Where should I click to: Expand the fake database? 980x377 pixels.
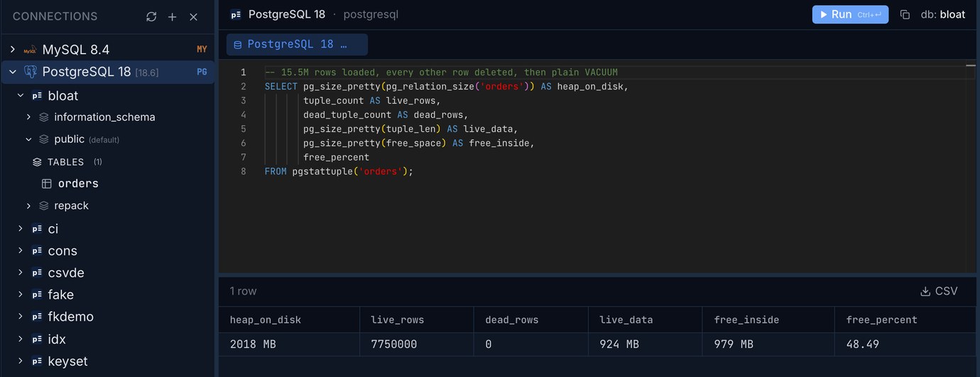click(20, 295)
